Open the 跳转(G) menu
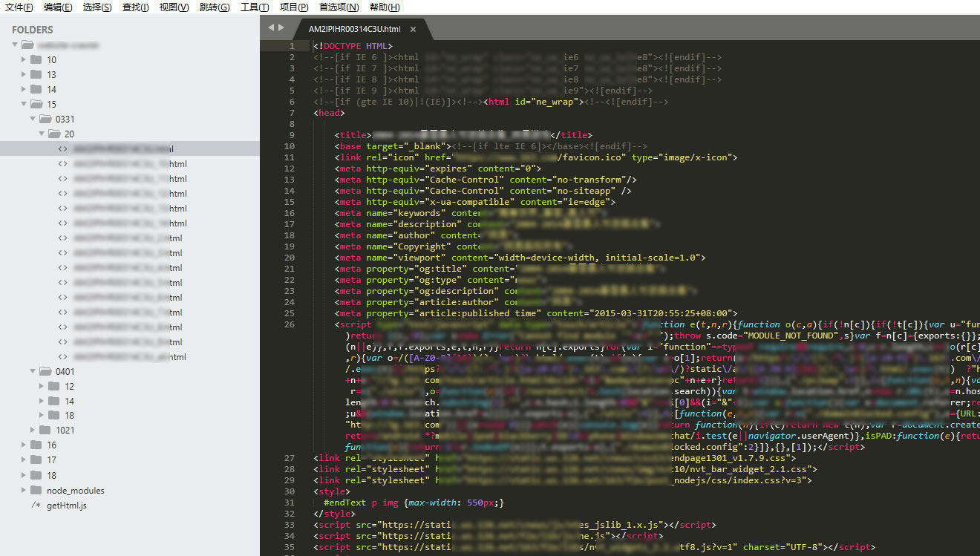Image resolution: width=980 pixels, height=556 pixels. [x=215, y=7]
